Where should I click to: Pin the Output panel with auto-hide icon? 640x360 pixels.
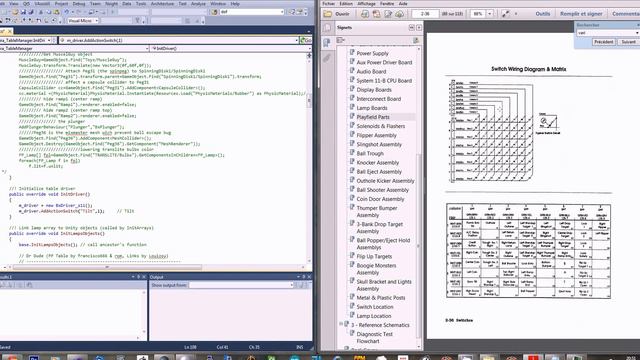303,277
